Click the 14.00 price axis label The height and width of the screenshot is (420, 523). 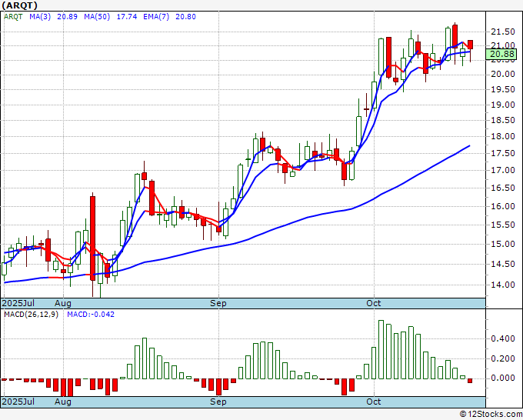(503, 285)
